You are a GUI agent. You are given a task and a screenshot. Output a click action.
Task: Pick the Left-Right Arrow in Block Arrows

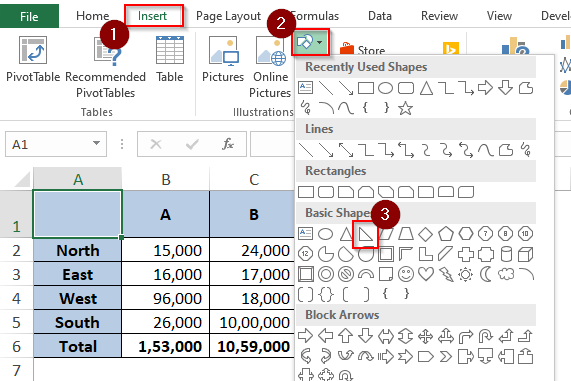coord(386,336)
